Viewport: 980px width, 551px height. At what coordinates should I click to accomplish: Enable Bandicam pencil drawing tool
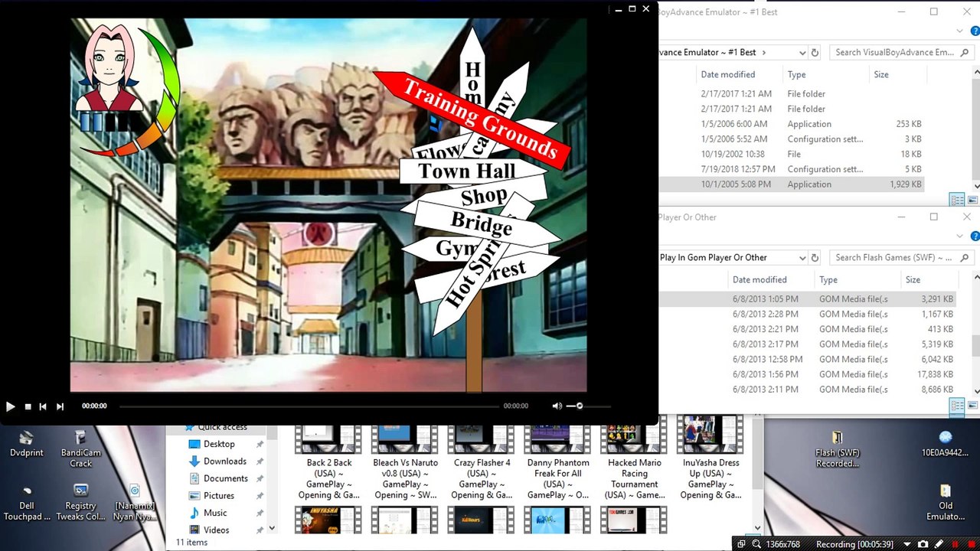[x=939, y=544]
